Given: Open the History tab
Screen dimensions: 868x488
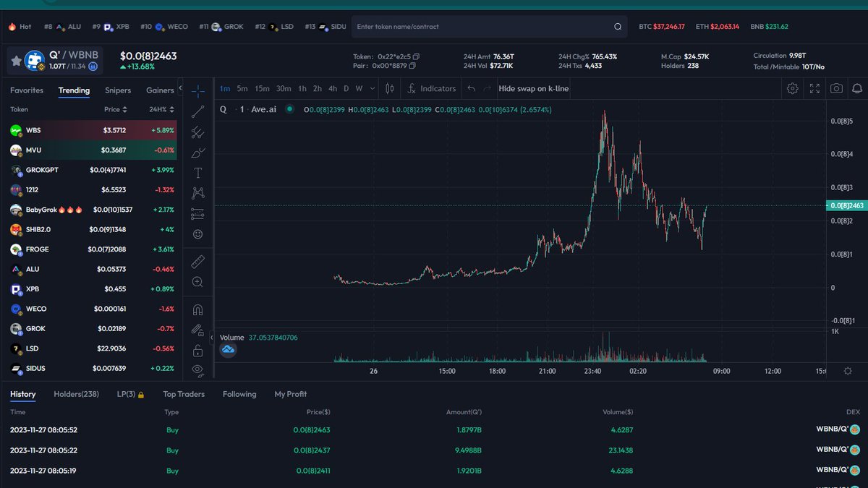Looking at the screenshot, I should (x=22, y=394).
